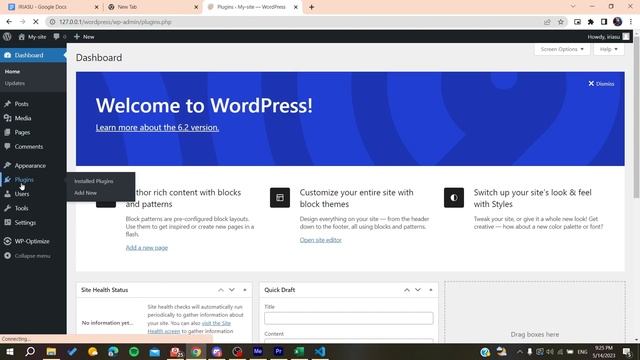Image resolution: width=640 pixels, height=360 pixels.
Task: Go back in browser history
Action: click(9, 22)
